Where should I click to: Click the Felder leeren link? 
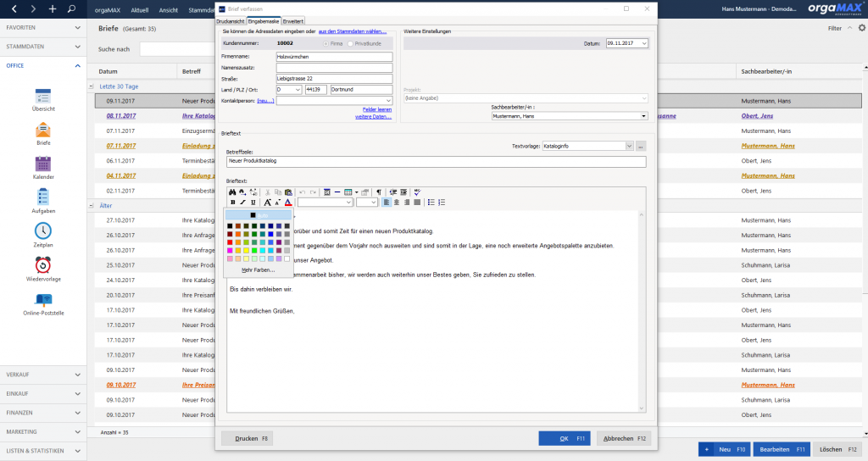pyautogui.click(x=377, y=109)
